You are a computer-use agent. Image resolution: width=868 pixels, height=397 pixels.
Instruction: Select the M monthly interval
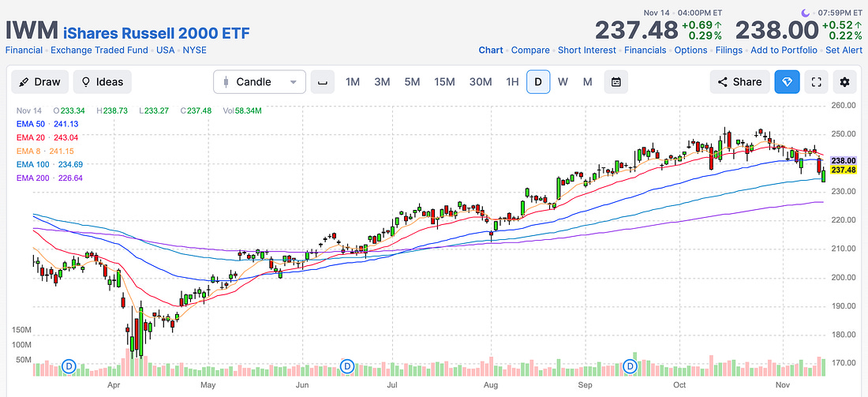tap(587, 82)
